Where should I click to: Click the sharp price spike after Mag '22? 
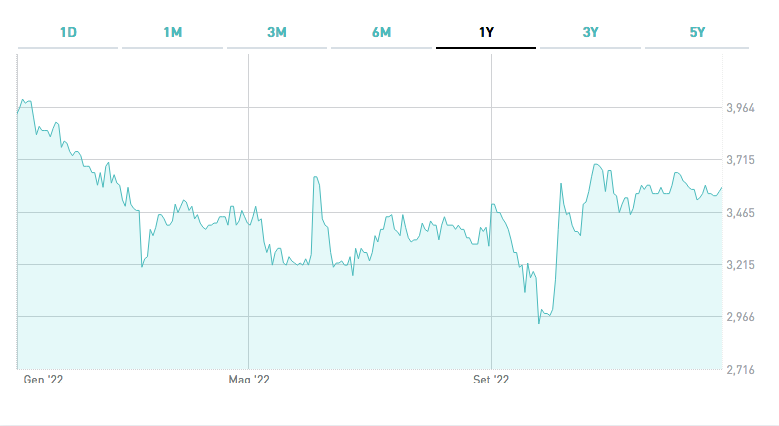[315, 177]
